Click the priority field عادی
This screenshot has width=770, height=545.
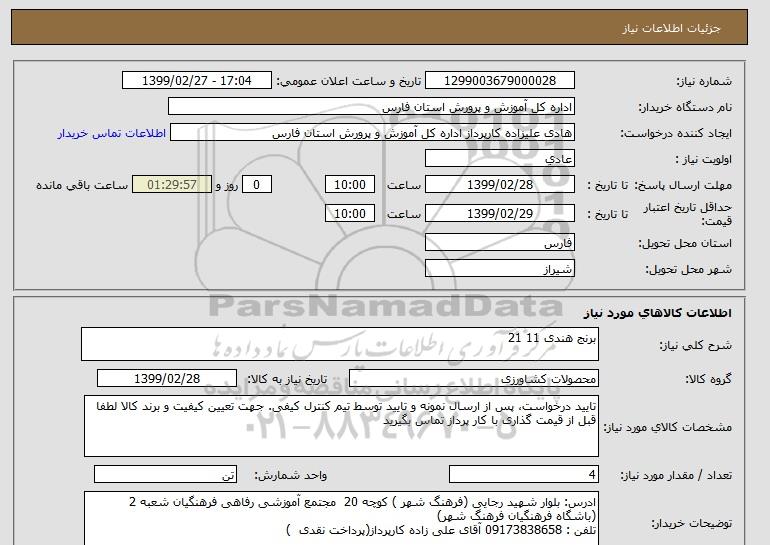499,159
